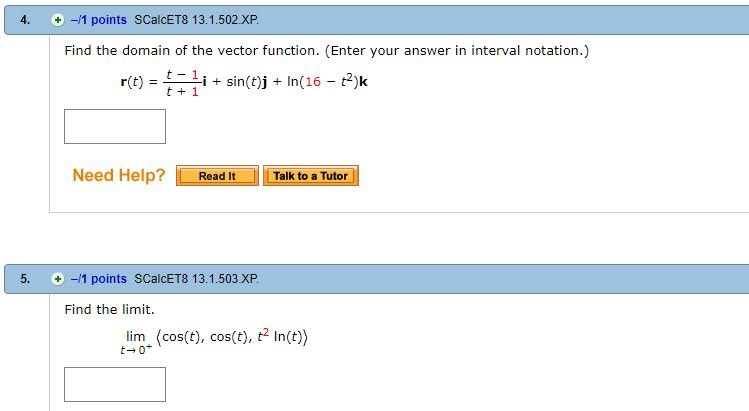Screen dimensions: 749x411
Task: Click the green plus icon on question 4
Action: (x=59, y=21)
